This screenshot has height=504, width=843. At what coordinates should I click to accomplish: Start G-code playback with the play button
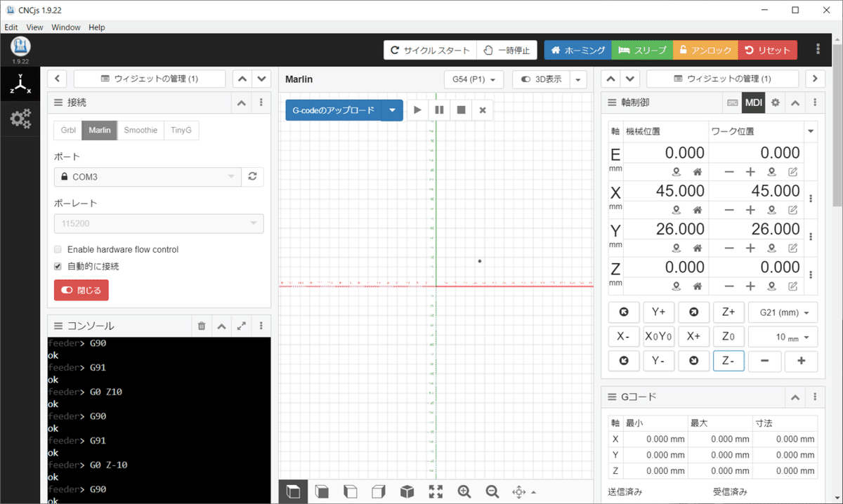(417, 110)
